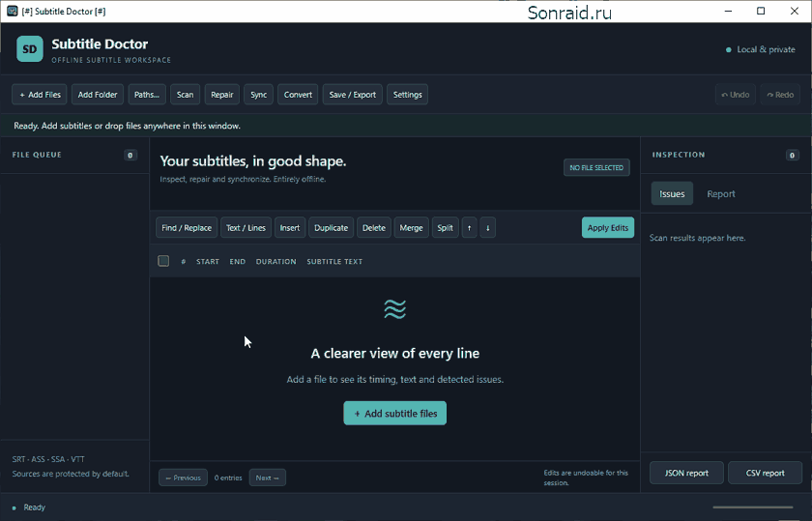Merge selected subtitle lines
This screenshot has height=521, width=812.
tap(411, 228)
